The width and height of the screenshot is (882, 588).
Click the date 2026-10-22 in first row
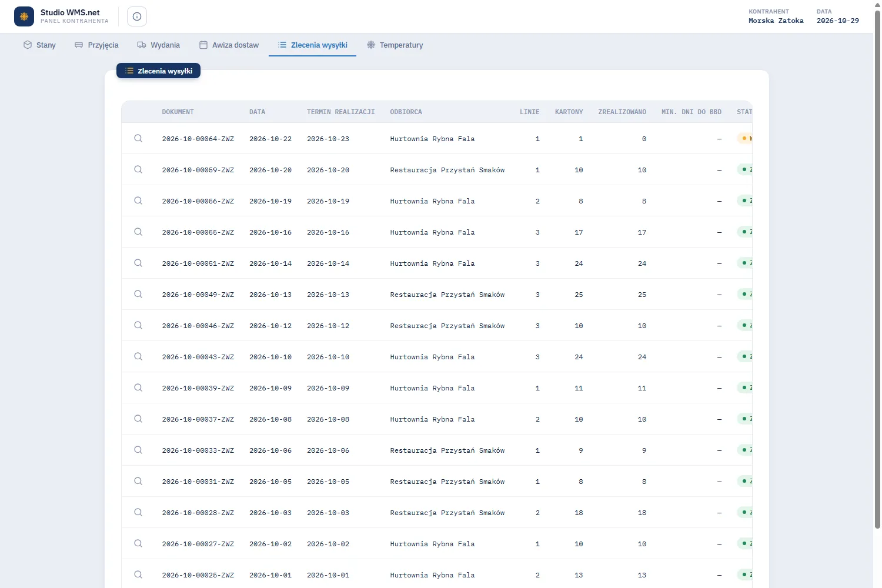pyautogui.click(x=270, y=139)
